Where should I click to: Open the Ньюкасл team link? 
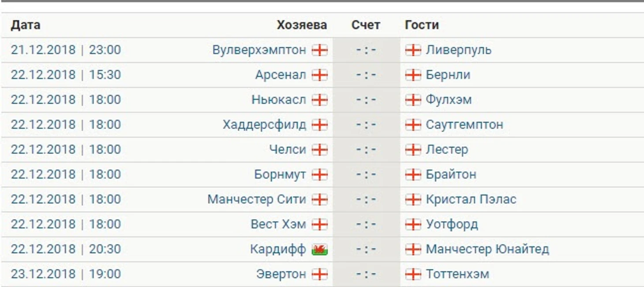tap(278, 100)
